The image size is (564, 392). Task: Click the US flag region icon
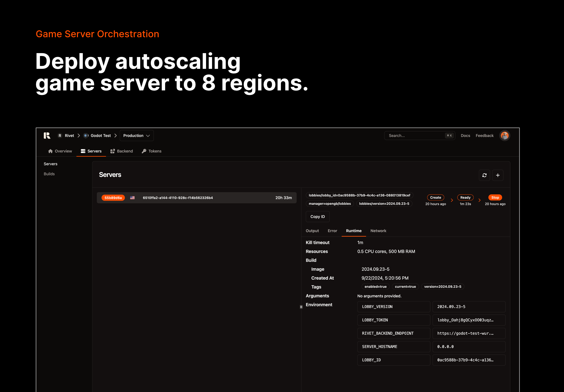click(x=132, y=198)
